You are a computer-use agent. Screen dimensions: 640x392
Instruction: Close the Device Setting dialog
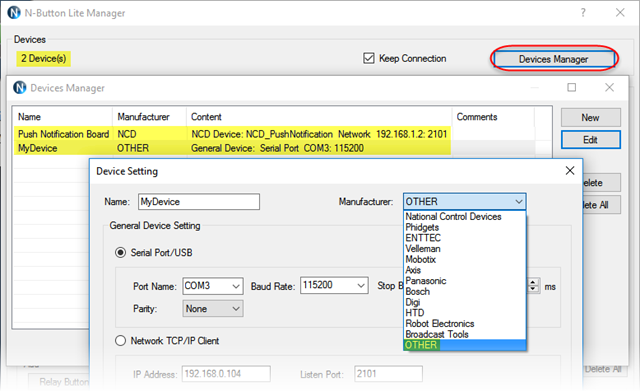point(570,171)
